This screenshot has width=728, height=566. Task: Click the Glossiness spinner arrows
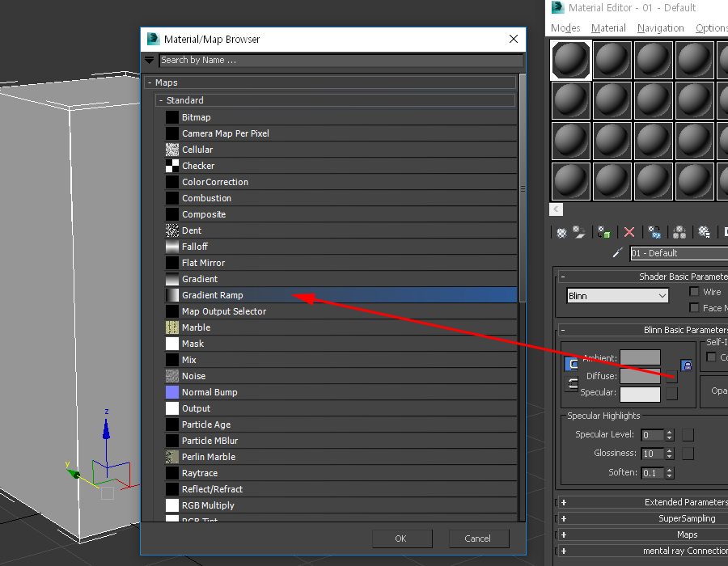669,454
